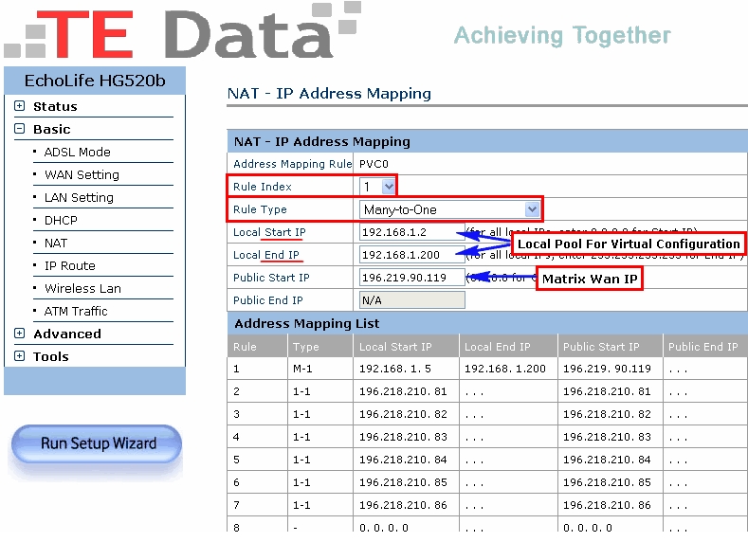The image size is (748, 560).
Task: Click the Public Start IP field
Action: point(411,278)
